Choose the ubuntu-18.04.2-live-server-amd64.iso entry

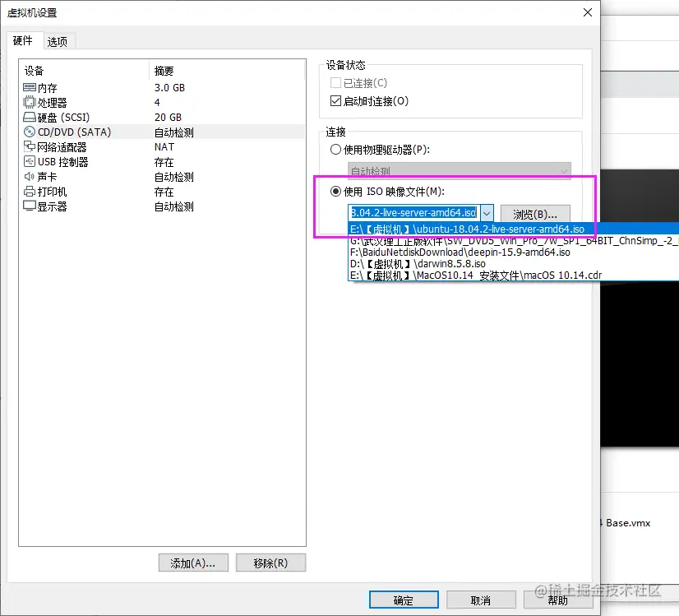pos(469,228)
